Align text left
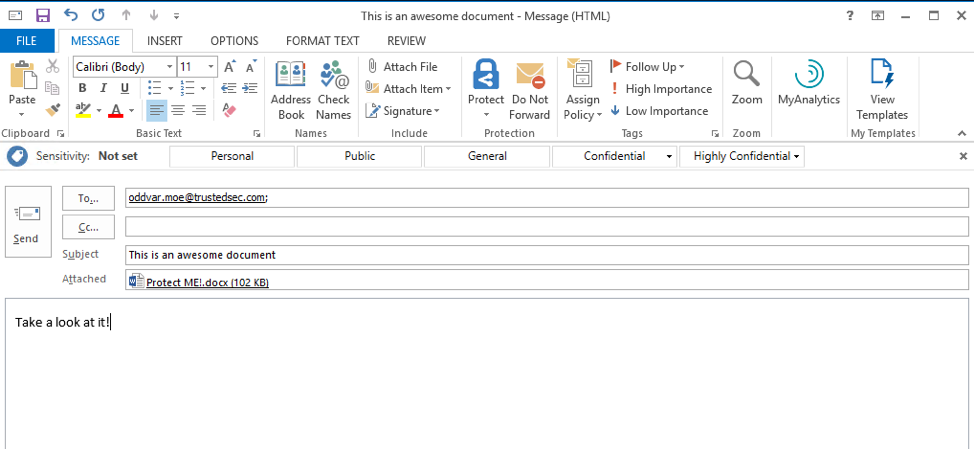Image resolution: width=974 pixels, height=449 pixels. (x=157, y=111)
